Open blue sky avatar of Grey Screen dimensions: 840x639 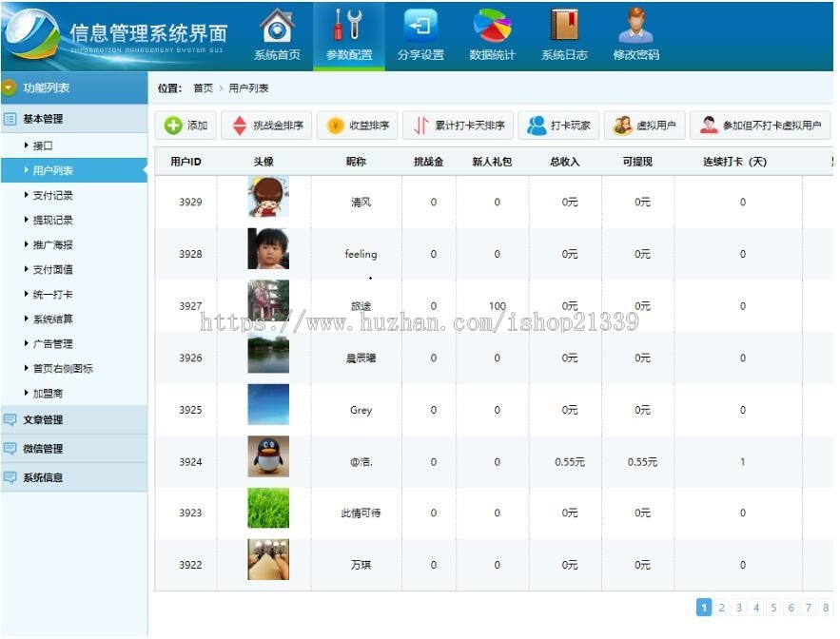pyautogui.click(x=268, y=404)
